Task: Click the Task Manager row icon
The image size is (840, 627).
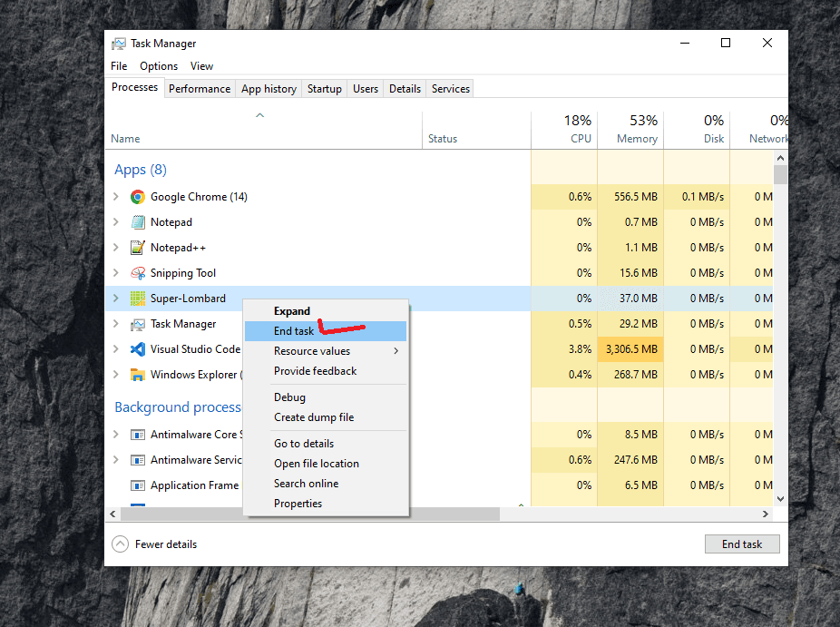Action: tap(138, 324)
